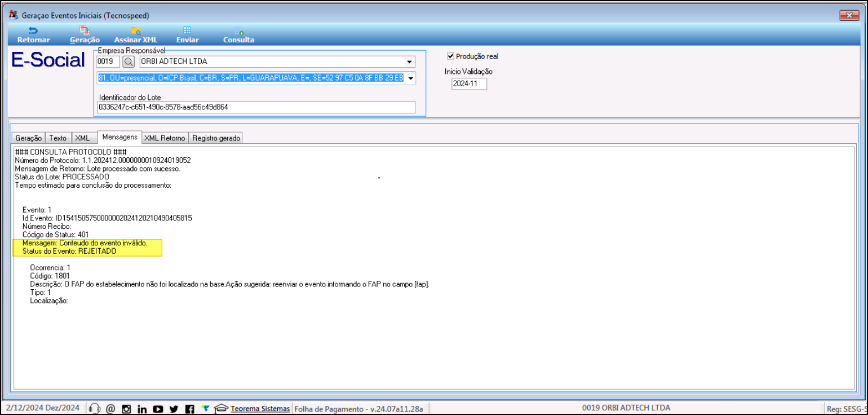
Task: Click the '### CONSULTA PROTOCOLO ###' header line
Action: pyautogui.click(x=70, y=152)
